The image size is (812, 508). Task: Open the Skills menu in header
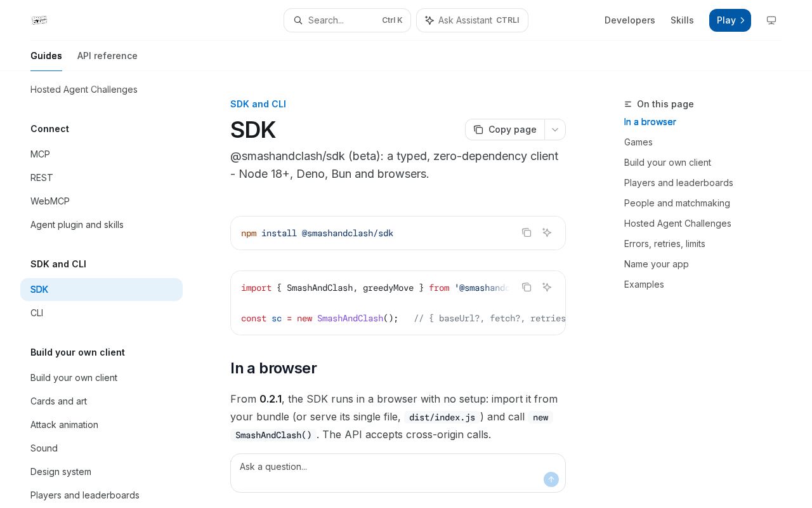[x=682, y=20]
